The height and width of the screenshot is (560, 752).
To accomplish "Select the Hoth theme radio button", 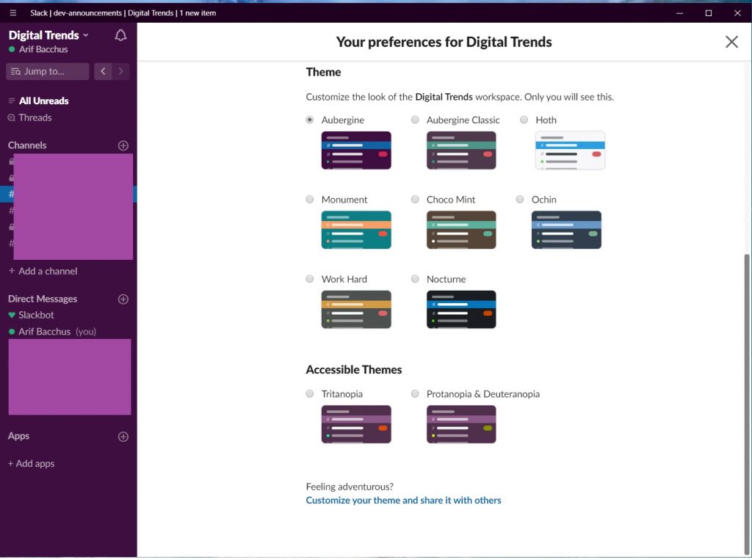I will pyautogui.click(x=524, y=119).
